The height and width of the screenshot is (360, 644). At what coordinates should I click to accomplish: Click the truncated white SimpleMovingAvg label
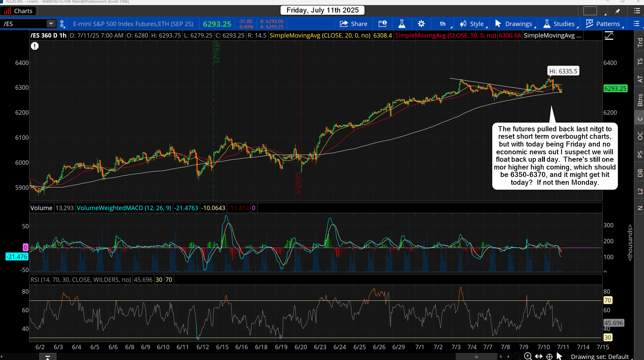coord(552,35)
